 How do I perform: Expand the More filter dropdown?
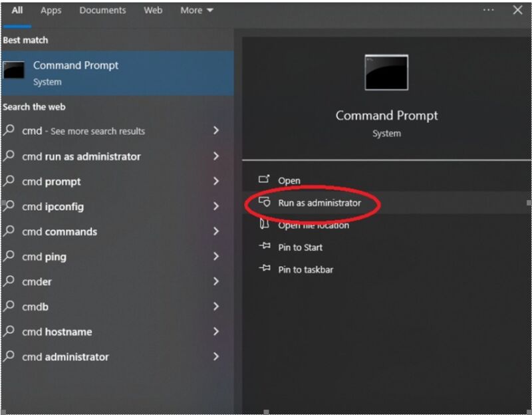click(197, 11)
